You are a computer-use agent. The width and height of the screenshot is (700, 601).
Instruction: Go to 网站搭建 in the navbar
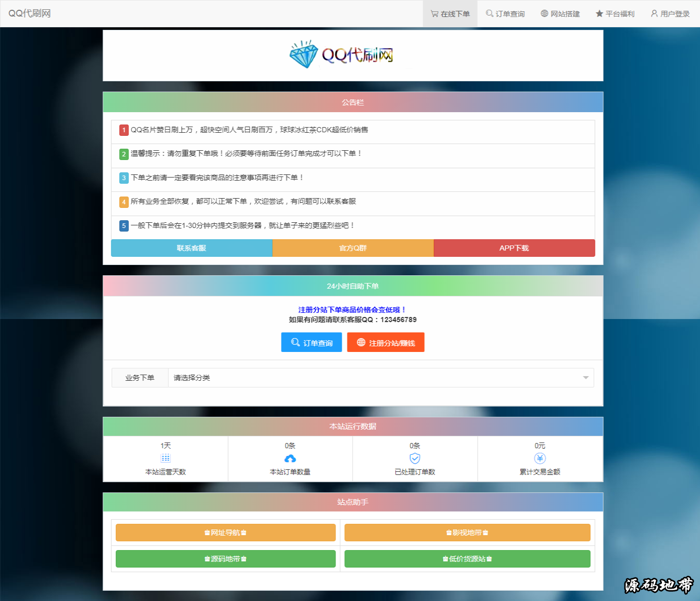[x=561, y=14]
